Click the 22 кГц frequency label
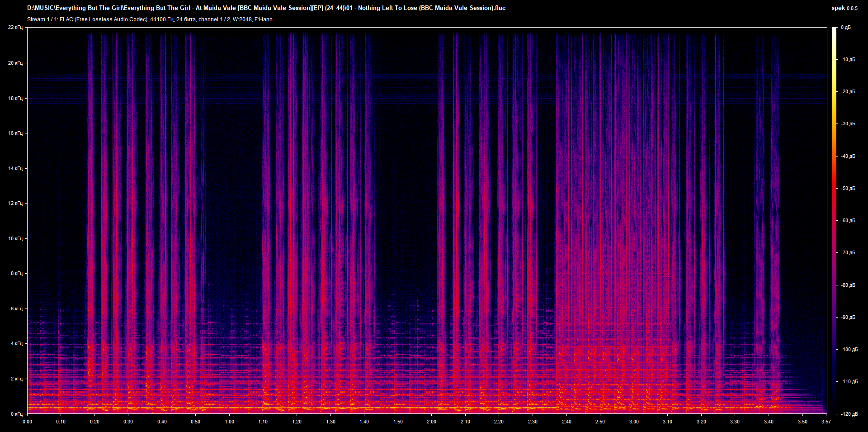868x432 pixels. coord(15,28)
